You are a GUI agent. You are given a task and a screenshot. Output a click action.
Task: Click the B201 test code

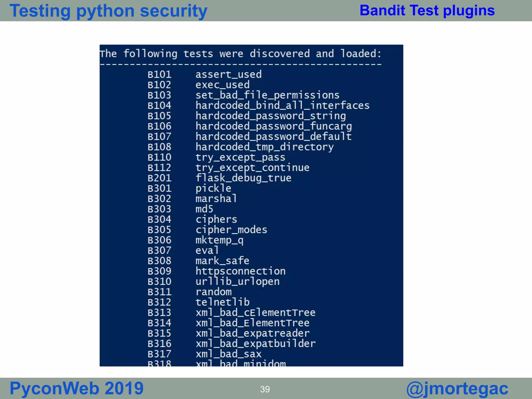(159, 178)
